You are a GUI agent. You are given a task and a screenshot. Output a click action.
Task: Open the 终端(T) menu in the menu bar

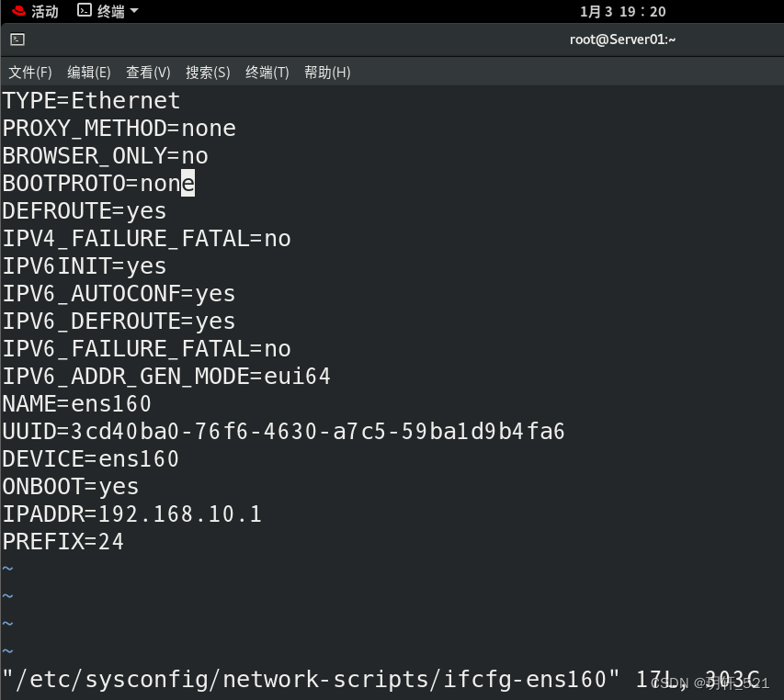267,73
